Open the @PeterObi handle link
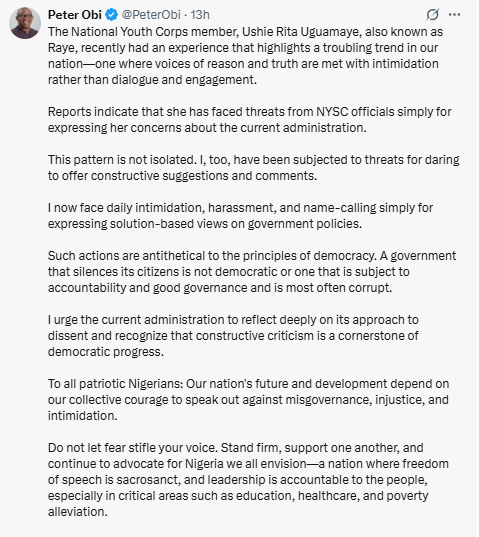The image size is (479, 537). point(151,15)
